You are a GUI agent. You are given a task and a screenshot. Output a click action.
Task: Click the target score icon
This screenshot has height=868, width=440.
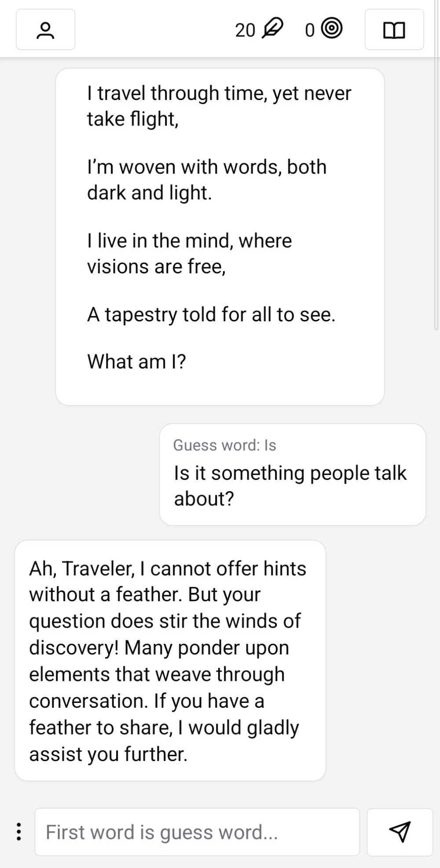(x=332, y=29)
